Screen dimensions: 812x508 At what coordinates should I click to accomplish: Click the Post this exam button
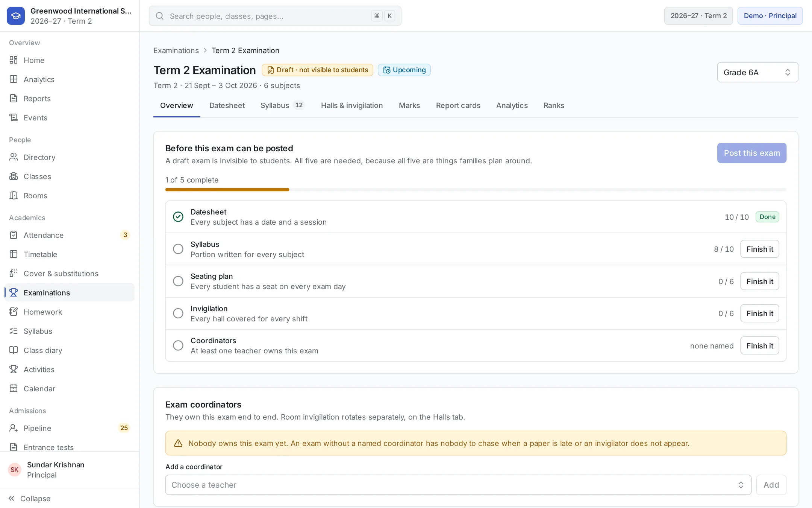pyautogui.click(x=752, y=153)
